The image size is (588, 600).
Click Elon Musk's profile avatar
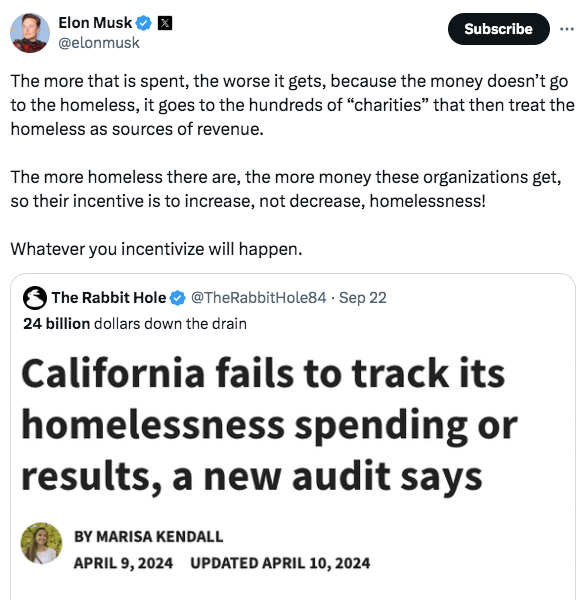30,33
